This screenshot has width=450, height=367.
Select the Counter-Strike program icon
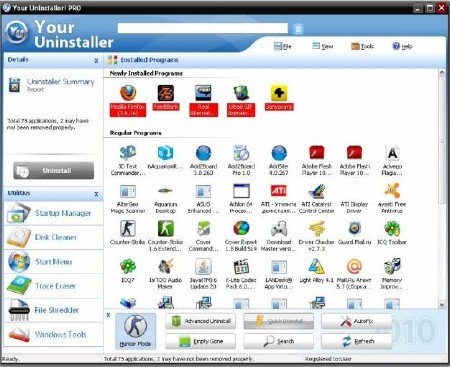(128, 229)
